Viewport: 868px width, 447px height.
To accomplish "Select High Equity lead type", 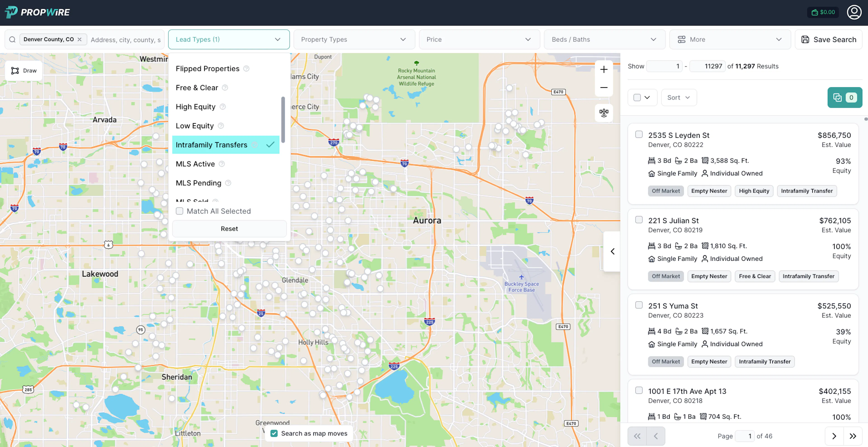I will coord(196,107).
